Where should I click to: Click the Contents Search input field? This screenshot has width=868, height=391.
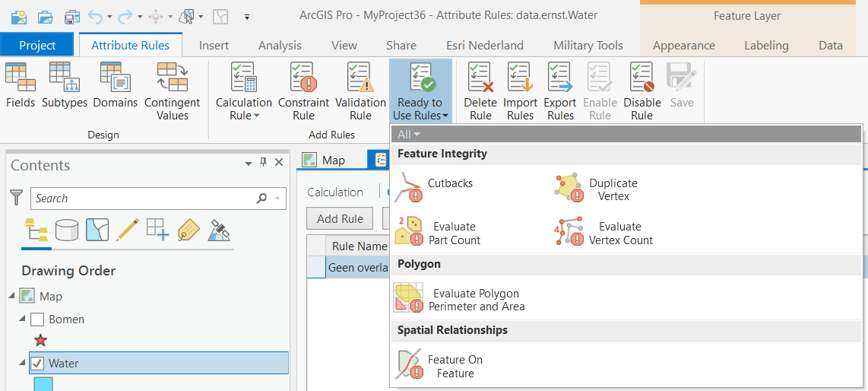(x=158, y=199)
